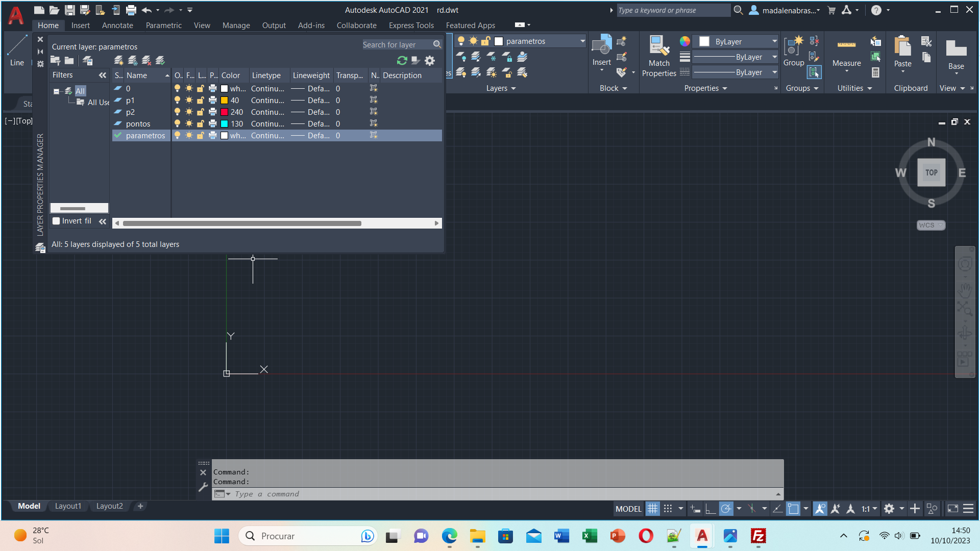Image resolution: width=980 pixels, height=551 pixels.
Task: Toggle Polar Tracking in status bar
Action: [726, 508]
